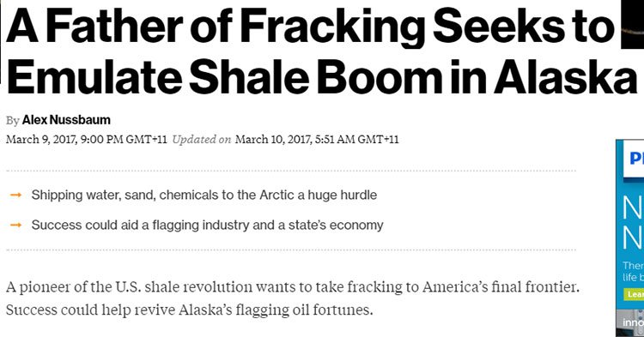Select the 'Shipping water, sand, chemicals' bullet text

204,196
